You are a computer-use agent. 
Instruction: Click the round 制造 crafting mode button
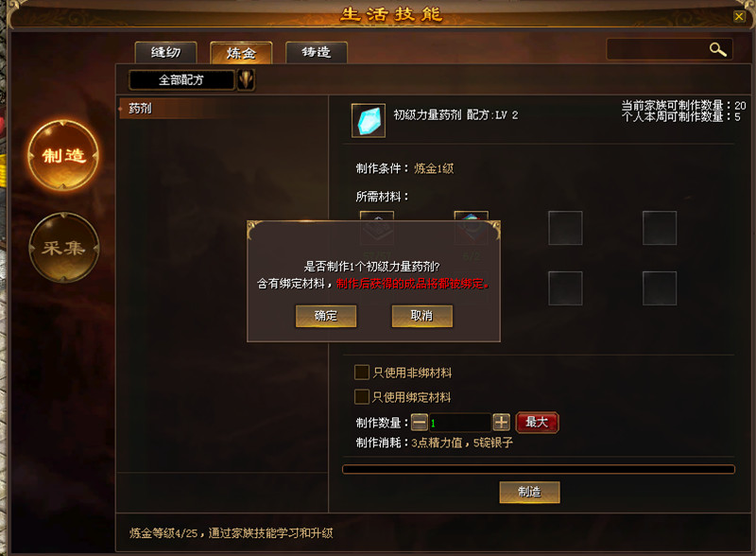[63, 155]
